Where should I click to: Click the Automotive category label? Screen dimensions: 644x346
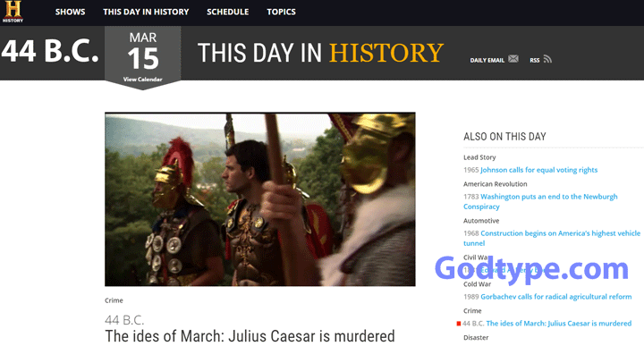[481, 221]
